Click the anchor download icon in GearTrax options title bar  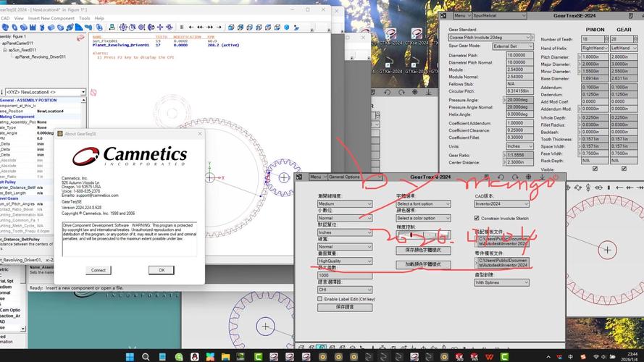coord(542,177)
